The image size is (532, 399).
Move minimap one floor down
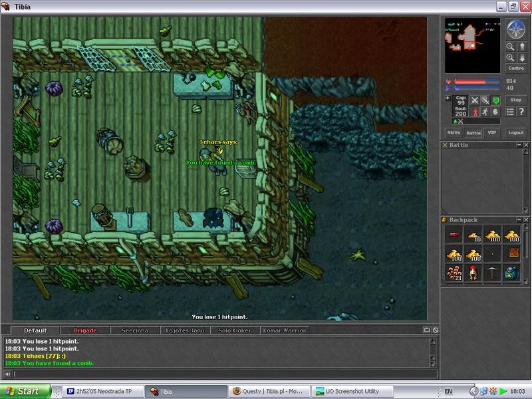pyautogui.click(x=522, y=58)
